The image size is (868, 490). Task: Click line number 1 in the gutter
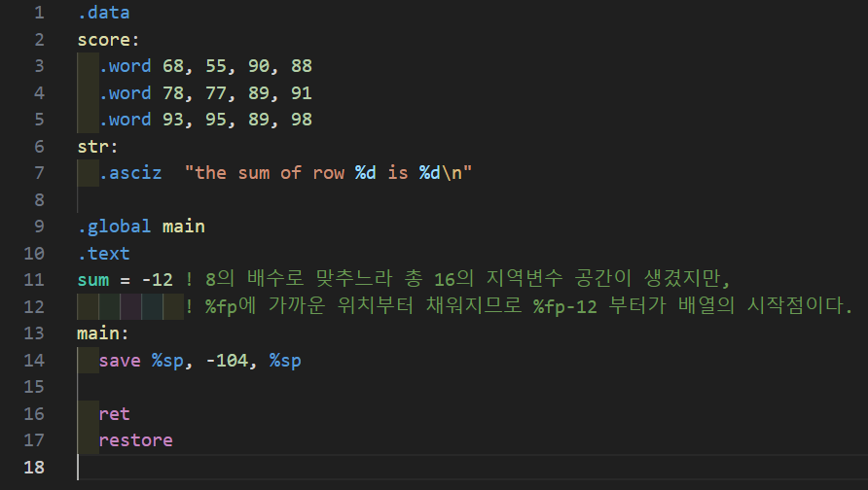(39, 13)
